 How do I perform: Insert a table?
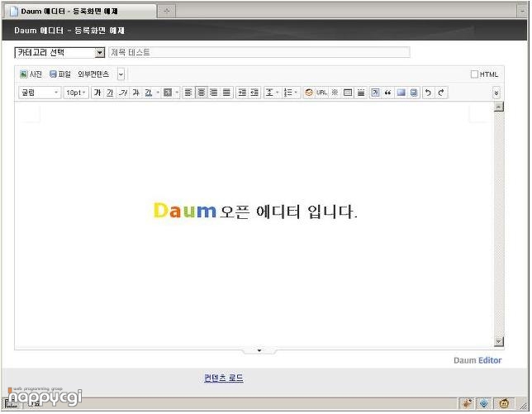[x=348, y=93]
